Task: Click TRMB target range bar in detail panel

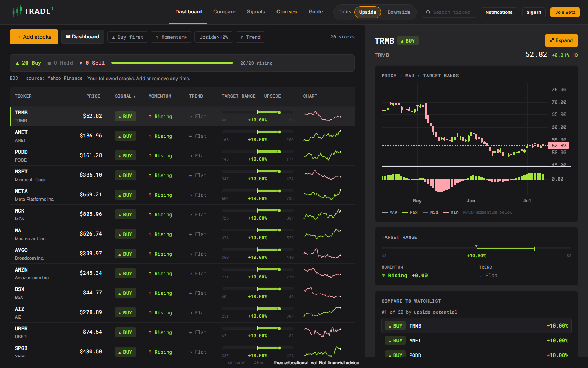Action: tap(477, 248)
